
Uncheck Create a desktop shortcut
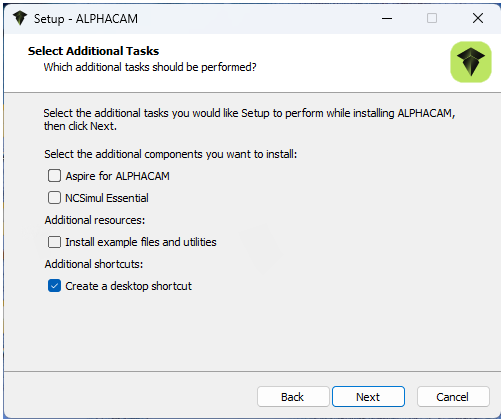tap(54, 286)
